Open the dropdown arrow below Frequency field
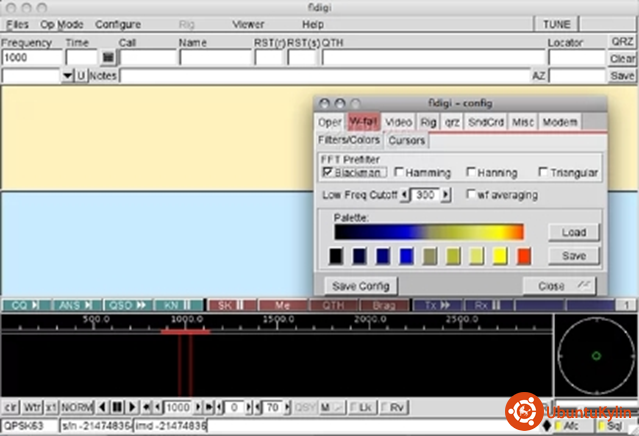639x436 pixels. tap(67, 76)
